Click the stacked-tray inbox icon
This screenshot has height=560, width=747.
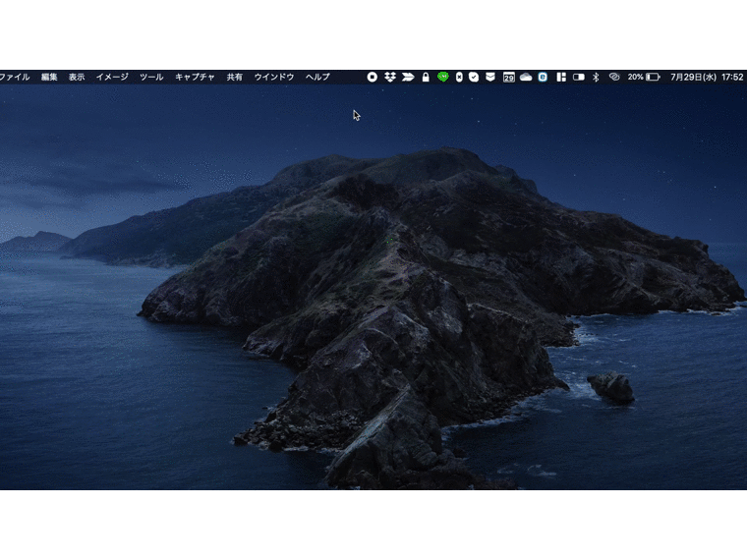[x=490, y=77]
